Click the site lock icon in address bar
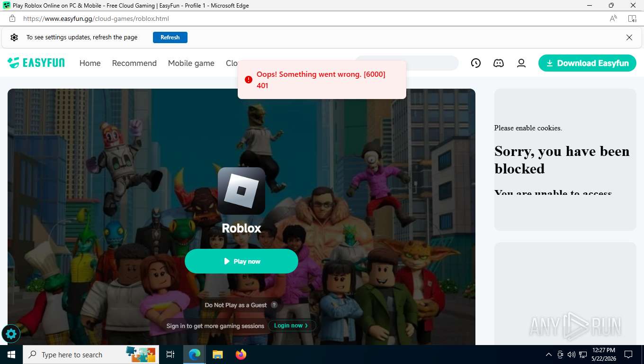This screenshot has height=364, width=644. pyautogui.click(x=12, y=18)
